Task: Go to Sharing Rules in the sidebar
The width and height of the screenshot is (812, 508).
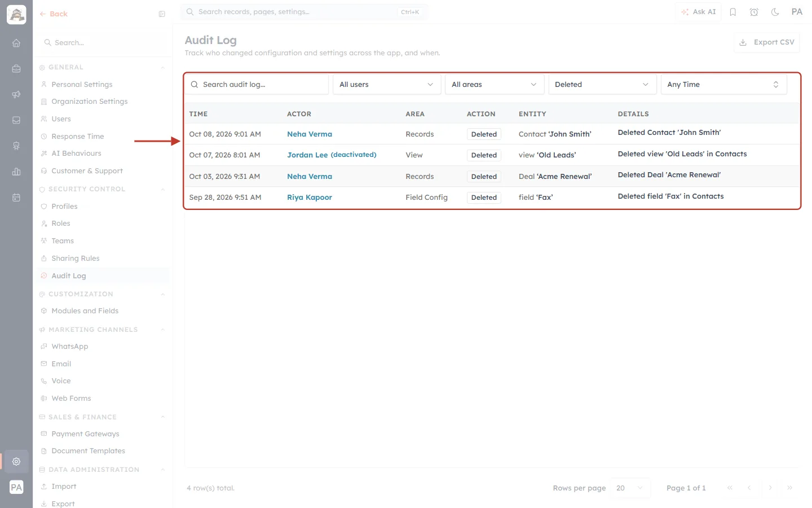Action: 75,259
